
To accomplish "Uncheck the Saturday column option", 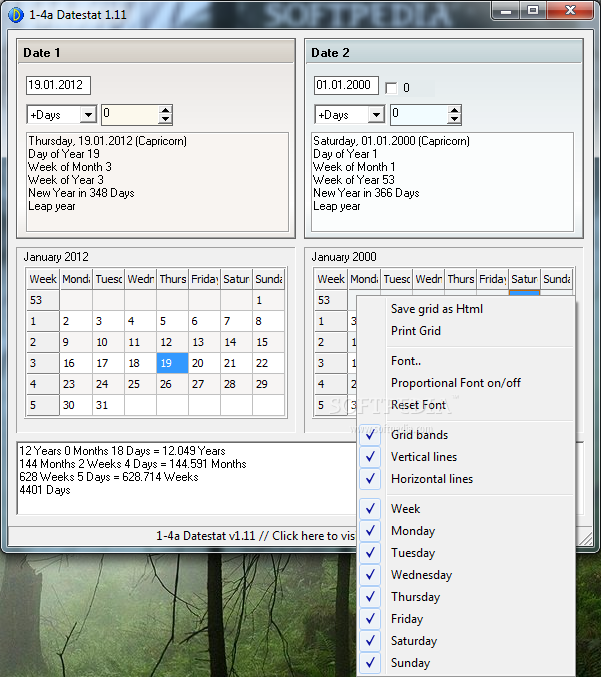I will coord(466,641).
